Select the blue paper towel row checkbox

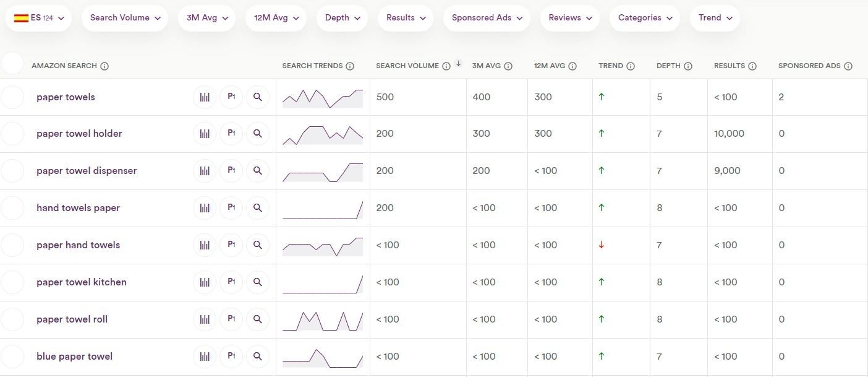point(12,357)
